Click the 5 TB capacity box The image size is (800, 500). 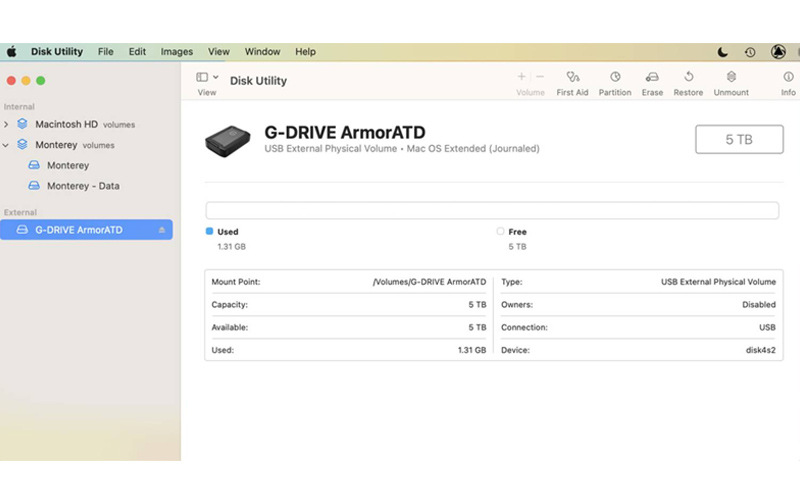click(738, 140)
